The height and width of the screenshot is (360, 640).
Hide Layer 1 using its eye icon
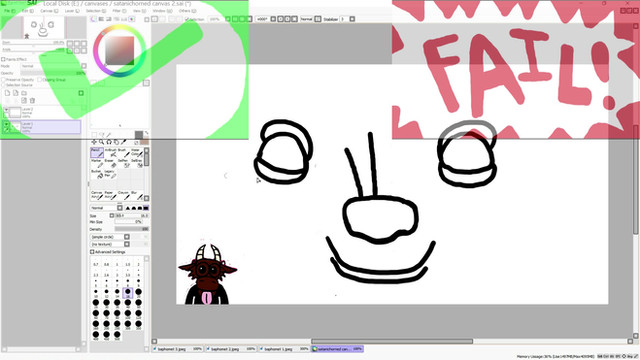[x=6, y=124]
